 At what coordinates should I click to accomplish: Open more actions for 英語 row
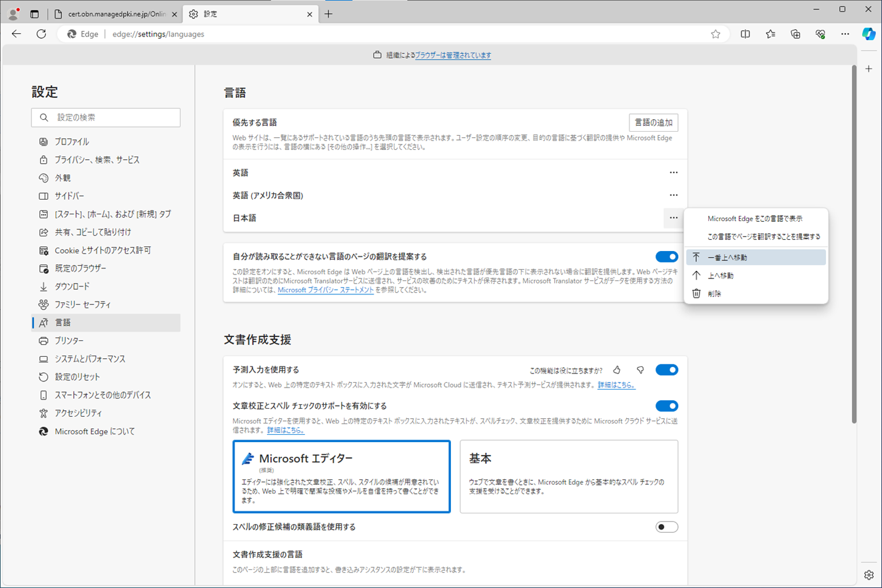coord(673,173)
